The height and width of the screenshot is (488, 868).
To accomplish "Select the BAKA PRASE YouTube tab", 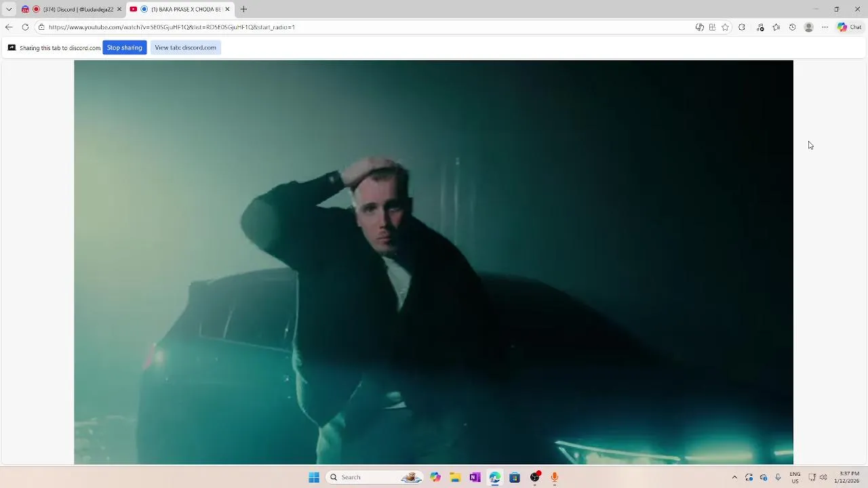I will pos(180,9).
